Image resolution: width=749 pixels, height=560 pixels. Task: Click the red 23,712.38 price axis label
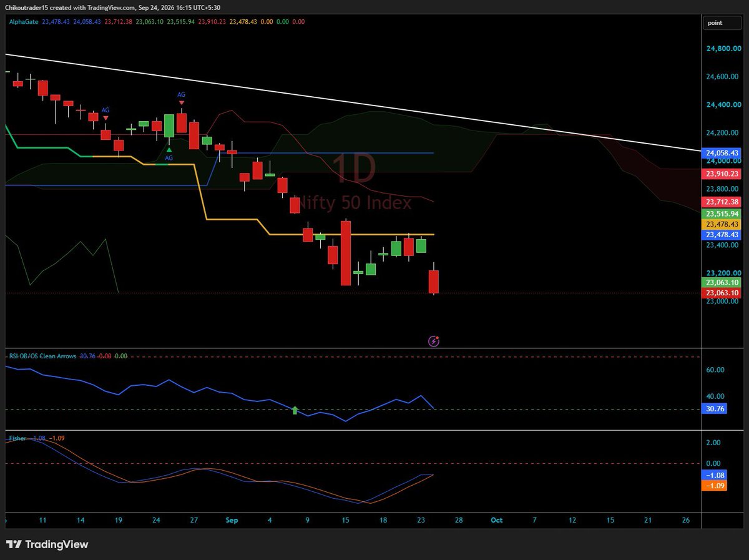coord(722,202)
